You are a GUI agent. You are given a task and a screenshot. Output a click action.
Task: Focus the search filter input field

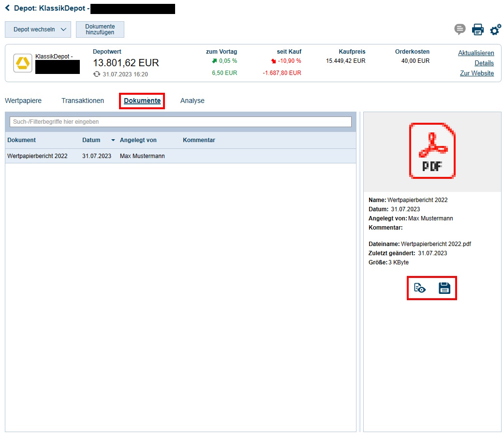tap(180, 122)
